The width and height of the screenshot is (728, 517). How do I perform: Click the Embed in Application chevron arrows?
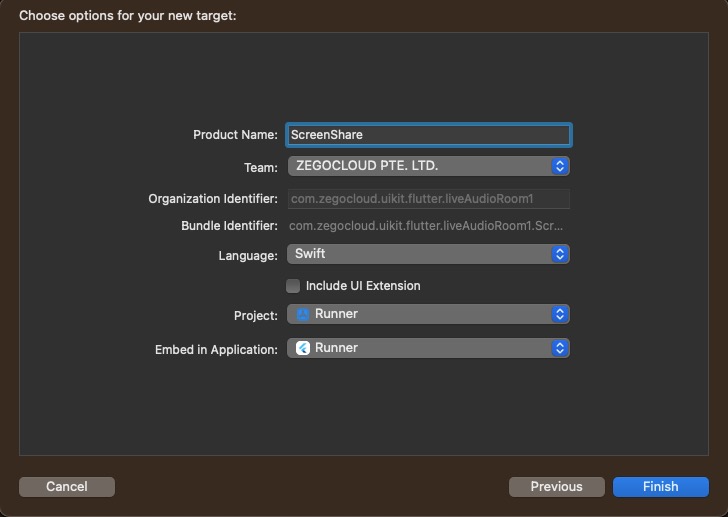(x=560, y=348)
